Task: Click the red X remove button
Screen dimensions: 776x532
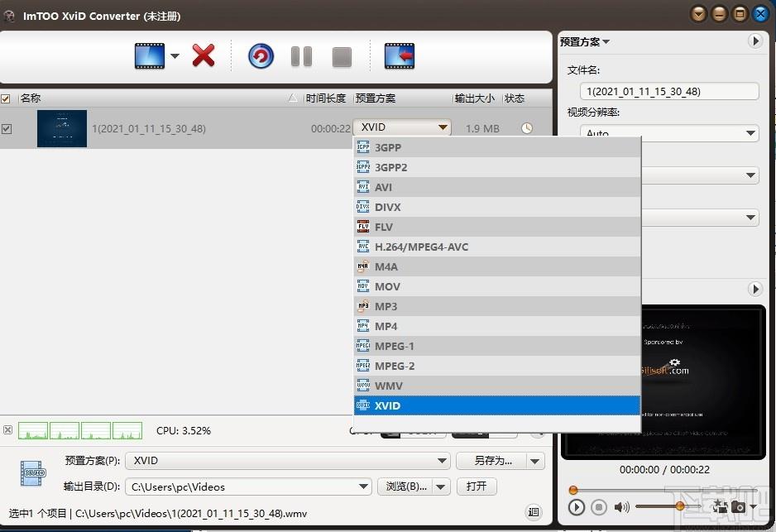Action: tap(204, 56)
